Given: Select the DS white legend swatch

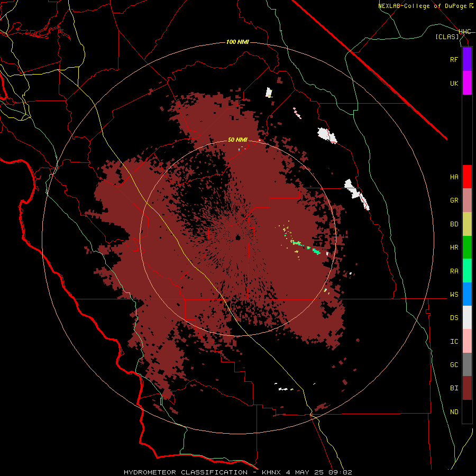Looking at the screenshot, I should tap(467, 317).
